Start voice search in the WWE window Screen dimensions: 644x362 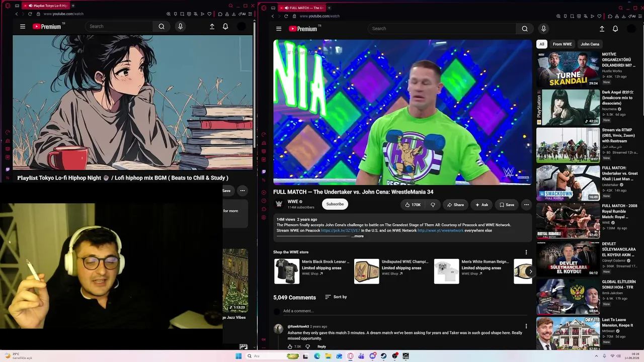543,29
